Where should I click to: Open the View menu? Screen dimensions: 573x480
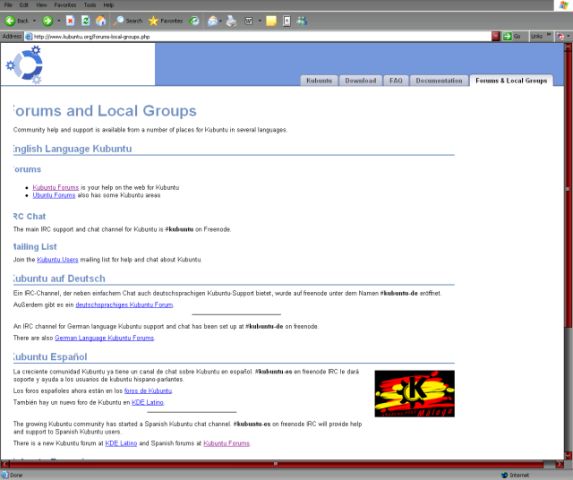(41, 5)
